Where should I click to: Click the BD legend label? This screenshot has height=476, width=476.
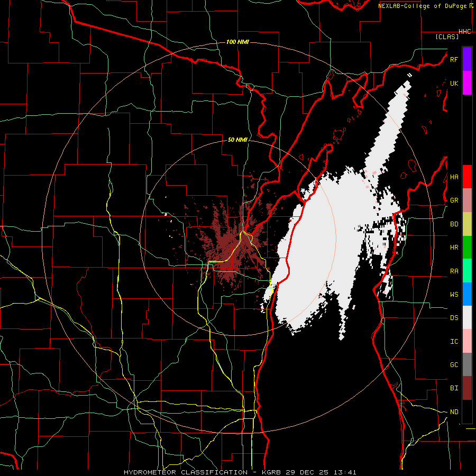[454, 224]
